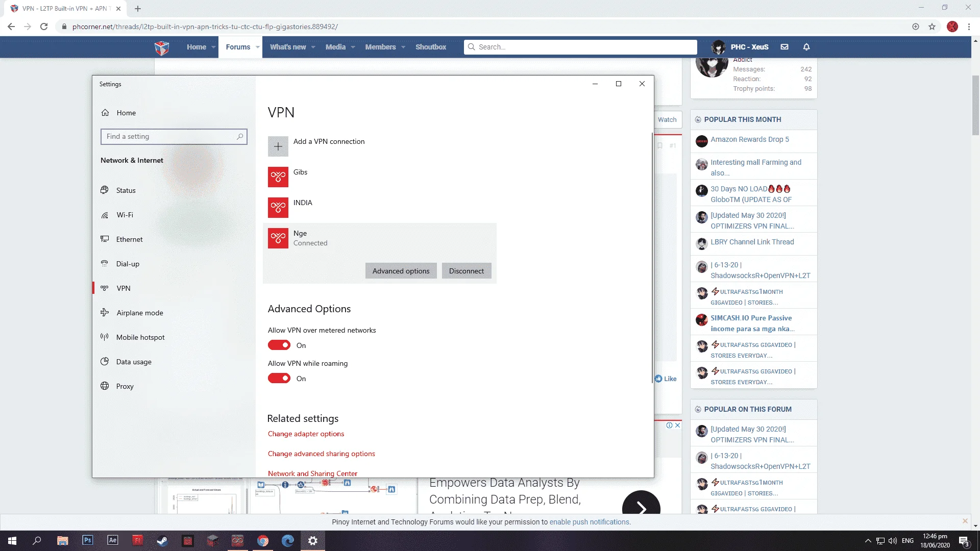This screenshot has height=551, width=980.
Task: Expand the Members dropdown arrow
Action: point(403,47)
